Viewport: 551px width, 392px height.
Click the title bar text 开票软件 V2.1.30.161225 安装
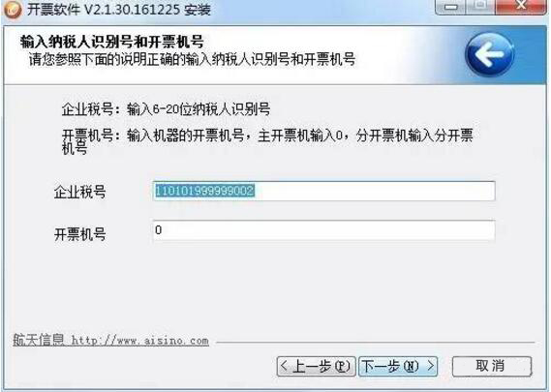point(119,9)
